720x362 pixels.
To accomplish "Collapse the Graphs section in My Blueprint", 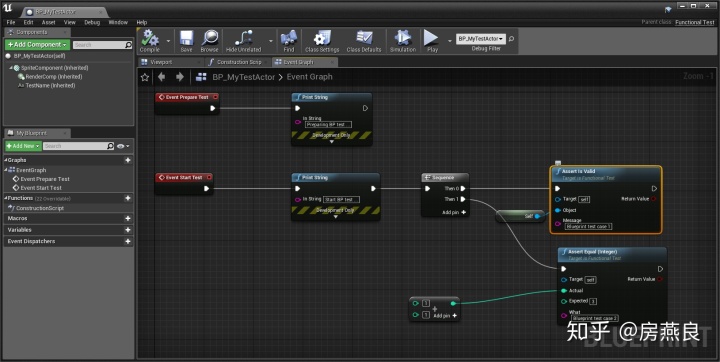I will tap(6, 160).
